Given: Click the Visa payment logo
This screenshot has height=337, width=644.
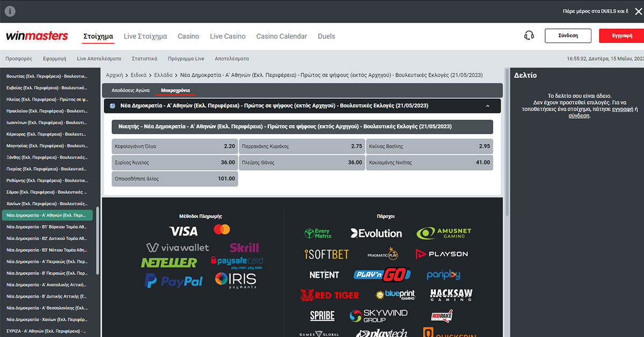Looking at the screenshot, I should (x=183, y=231).
